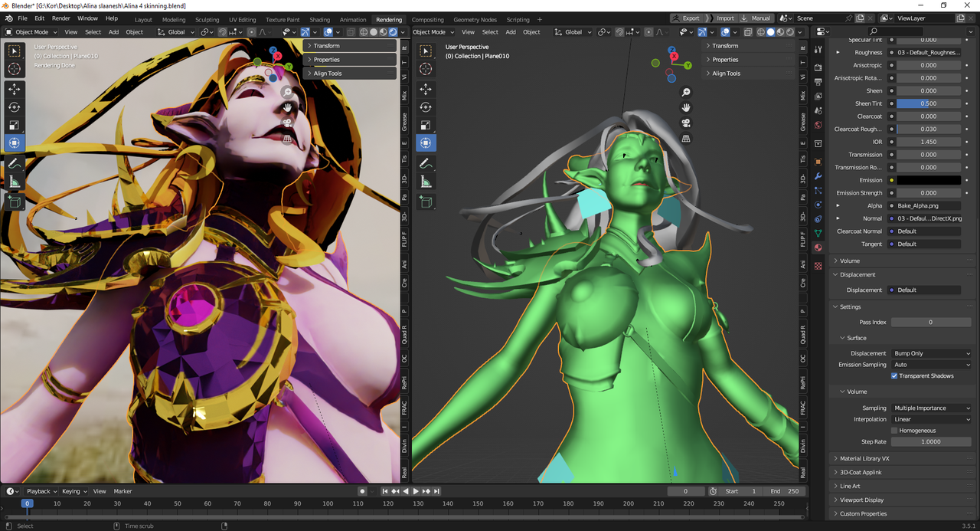Open the Emission black color swatch
Viewport: 980px width, 531px height.
(x=929, y=180)
